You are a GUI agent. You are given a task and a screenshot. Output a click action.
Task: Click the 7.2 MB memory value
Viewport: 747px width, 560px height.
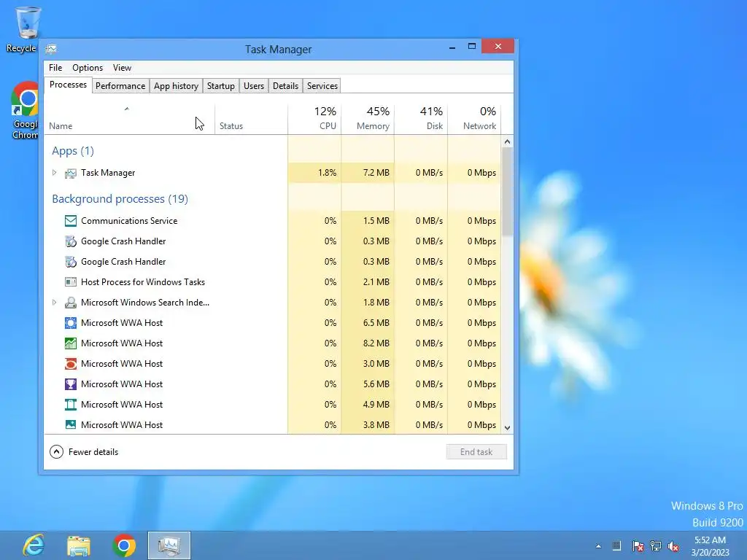376,173
